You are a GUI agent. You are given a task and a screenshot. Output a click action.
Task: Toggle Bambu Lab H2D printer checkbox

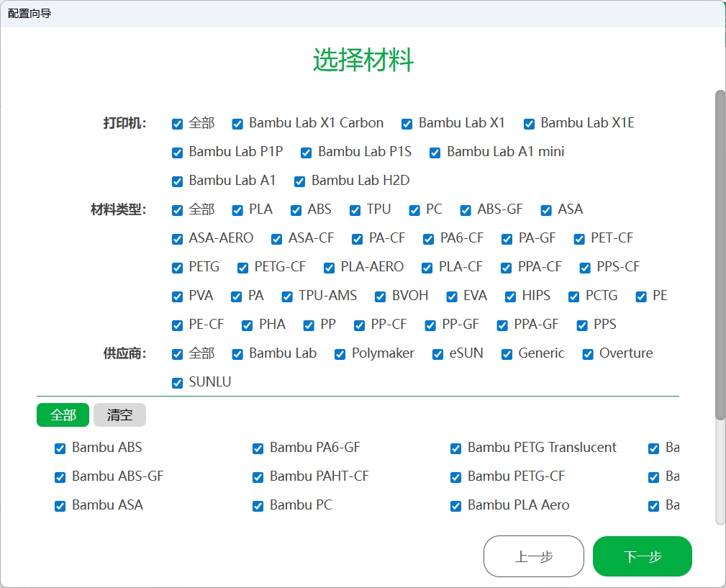[x=299, y=181]
